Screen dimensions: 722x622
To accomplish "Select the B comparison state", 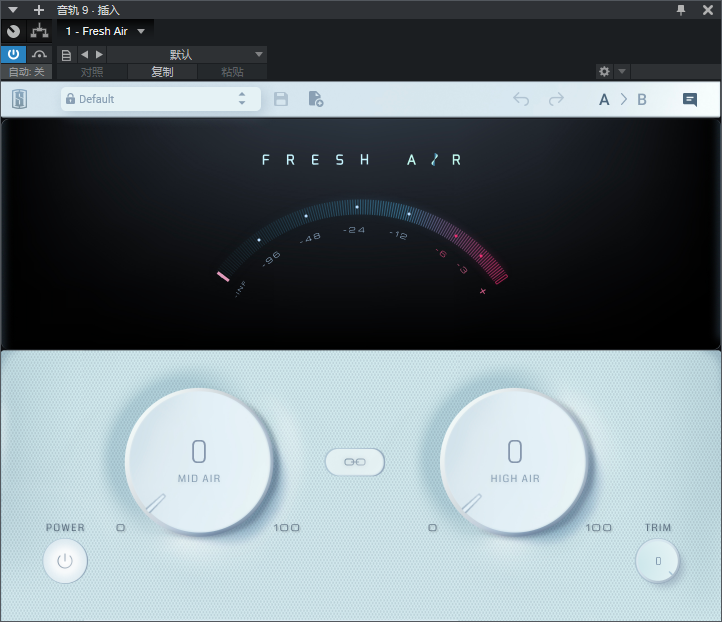I will point(642,99).
